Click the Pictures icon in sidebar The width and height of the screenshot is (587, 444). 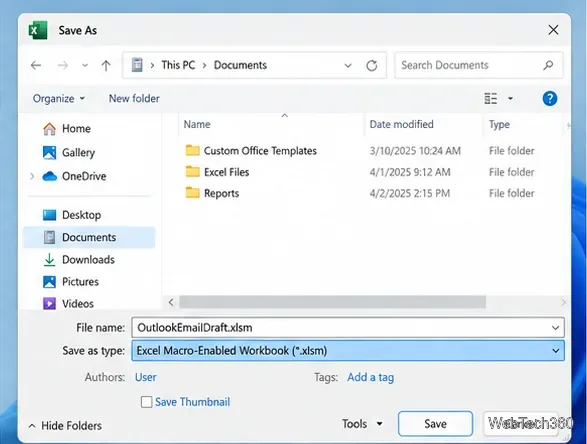[x=49, y=282]
